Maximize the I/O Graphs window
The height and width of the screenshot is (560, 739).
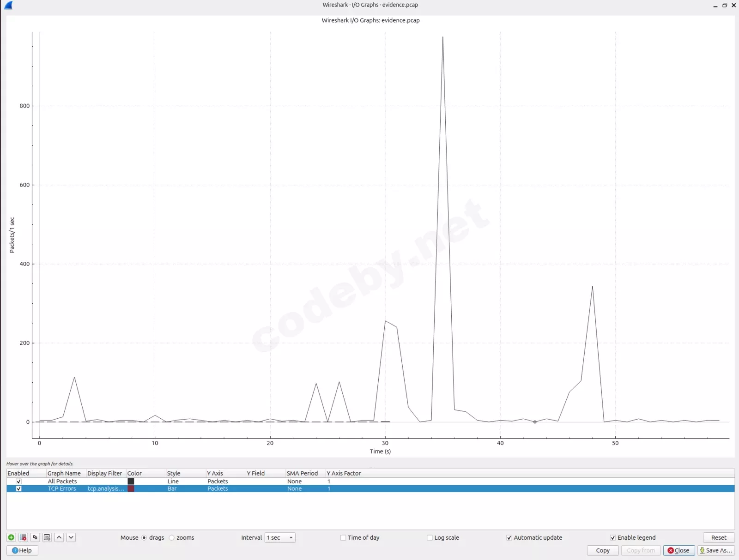(725, 6)
